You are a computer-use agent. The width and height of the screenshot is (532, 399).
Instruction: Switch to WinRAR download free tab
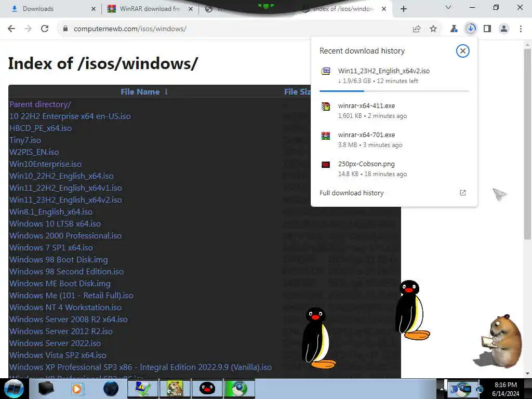click(149, 9)
